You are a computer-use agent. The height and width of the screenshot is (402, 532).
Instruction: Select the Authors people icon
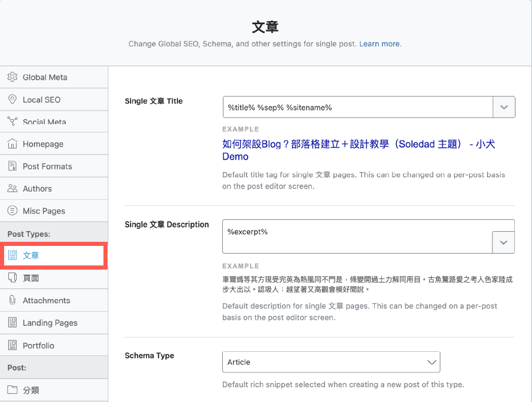[x=13, y=188]
